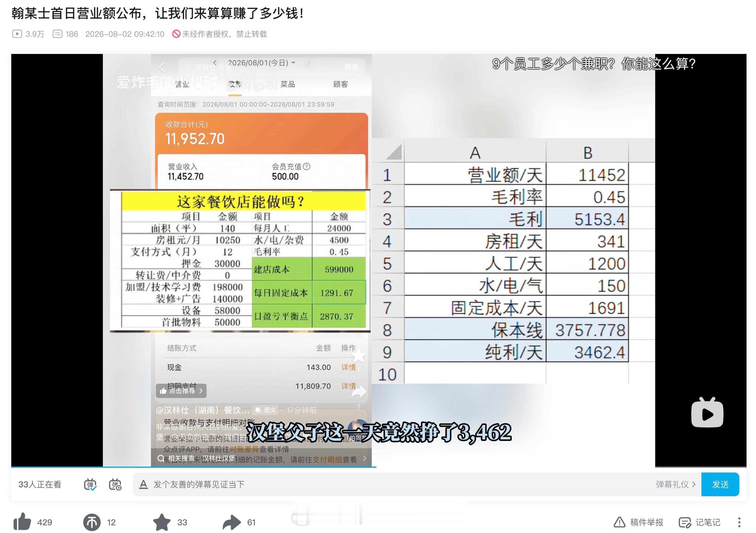Click the 建店成本 value 599000
The height and width of the screenshot is (533, 756).
pos(339,269)
